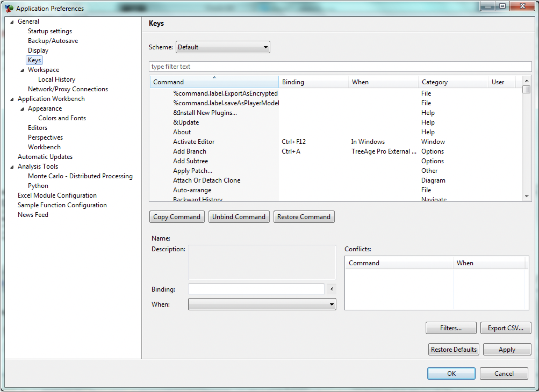This screenshot has width=539, height=392.
Task: Click the Copy Command button
Action: click(177, 217)
